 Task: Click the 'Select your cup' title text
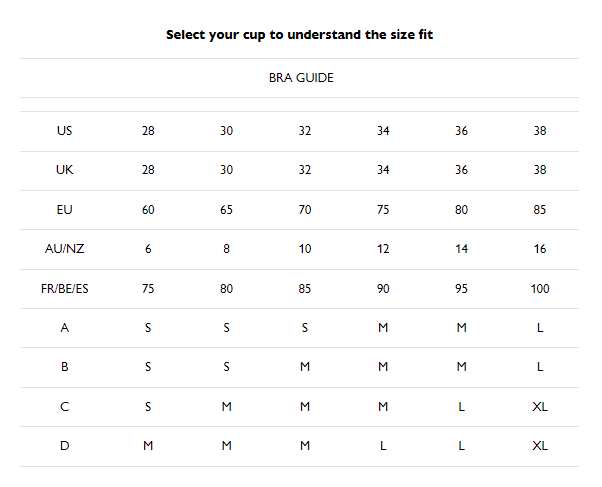[299, 35]
